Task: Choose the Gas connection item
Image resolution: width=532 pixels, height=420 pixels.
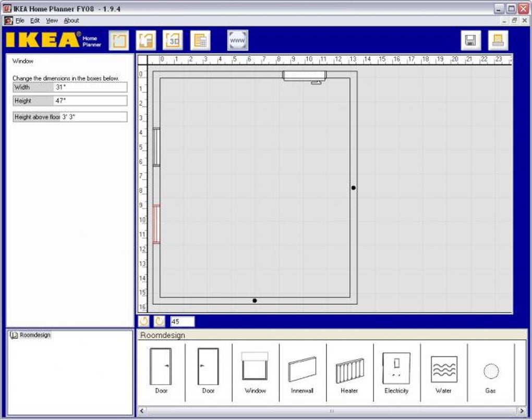Action: tap(491, 378)
